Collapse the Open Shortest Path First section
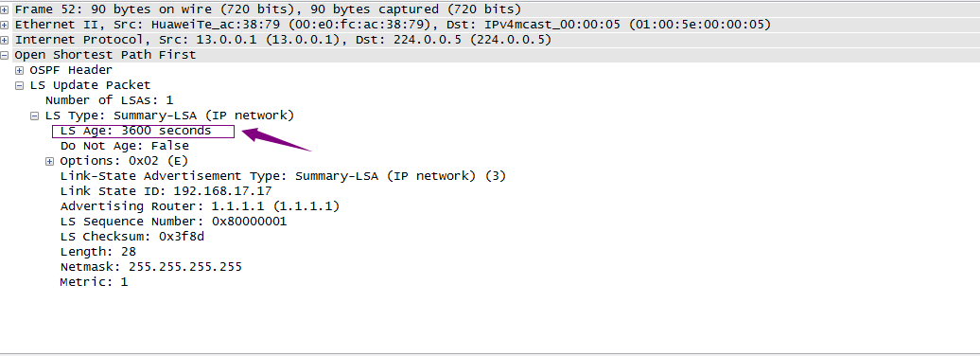Screen dimensions: 980x356 pos(5,55)
